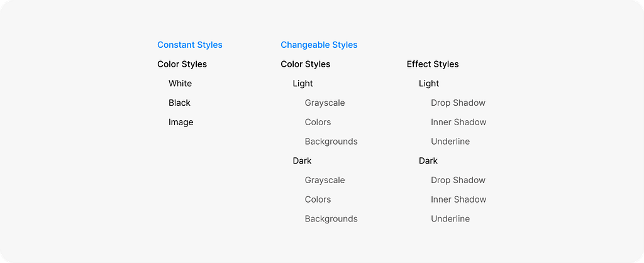Expand Light group under Effect Styles

pos(429,84)
